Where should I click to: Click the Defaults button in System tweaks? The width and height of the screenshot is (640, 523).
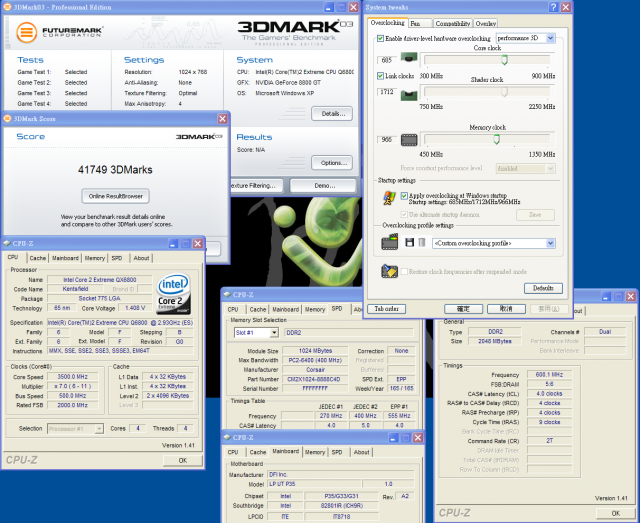point(543,288)
